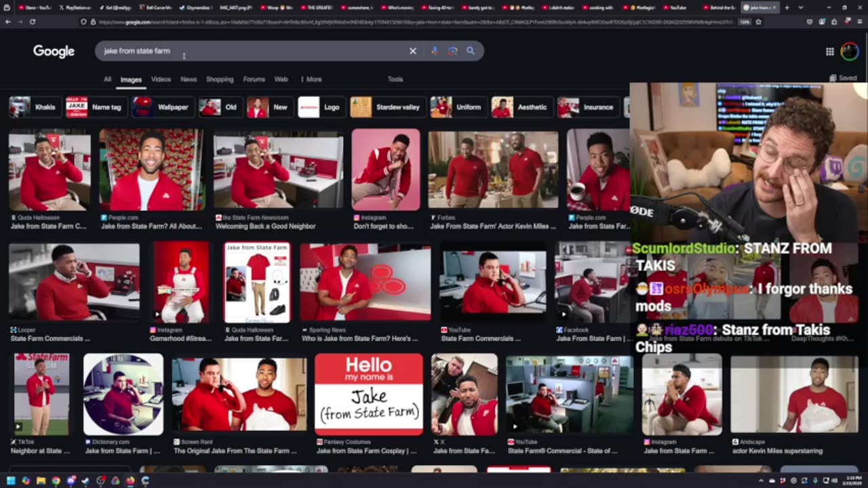Open the Quda Halloween costume outfit image
The height and width of the screenshot is (488, 868).
pos(257,282)
